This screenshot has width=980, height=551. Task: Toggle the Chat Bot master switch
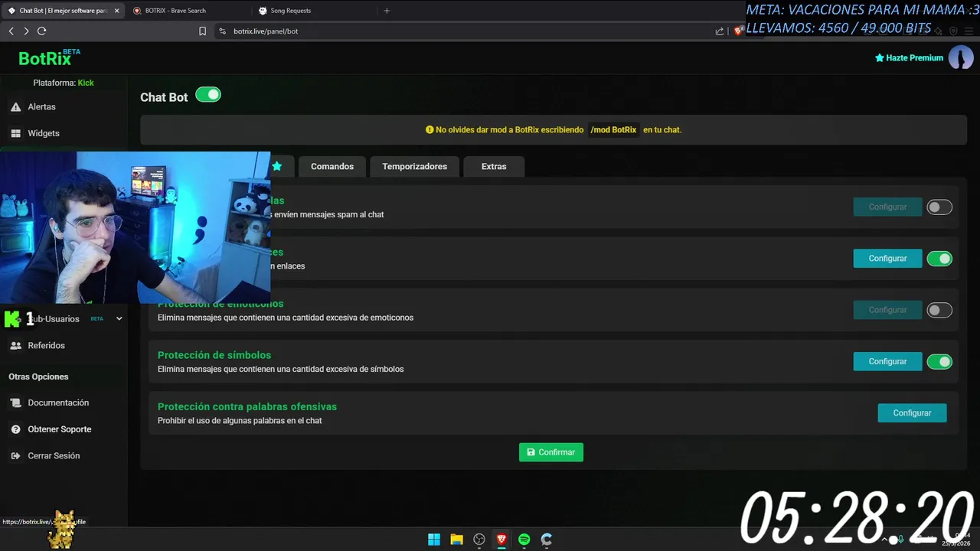[208, 95]
